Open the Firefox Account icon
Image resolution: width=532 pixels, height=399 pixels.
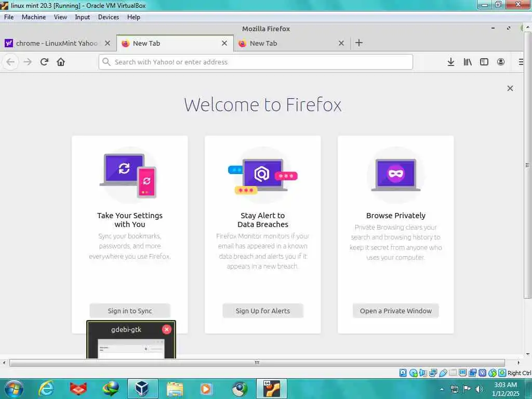[501, 62]
